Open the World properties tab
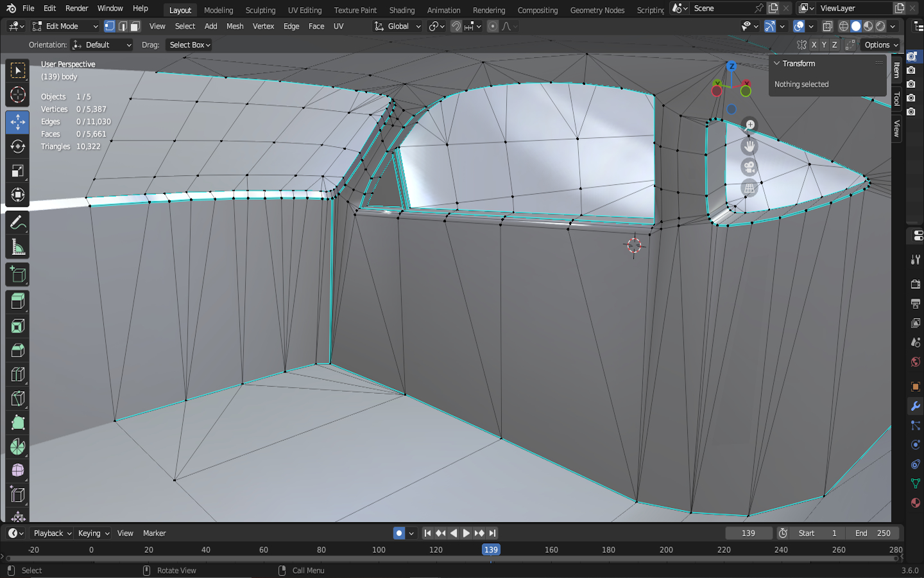The height and width of the screenshot is (578, 924). pos(916,362)
